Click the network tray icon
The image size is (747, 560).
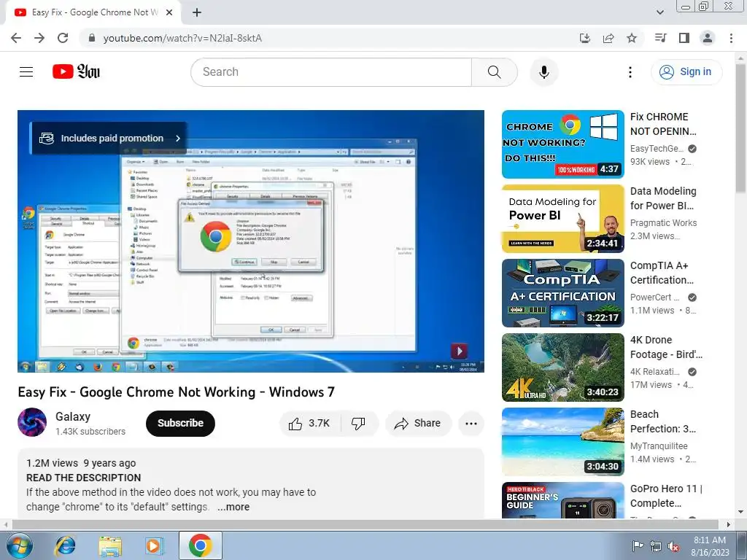(x=656, y=545)
